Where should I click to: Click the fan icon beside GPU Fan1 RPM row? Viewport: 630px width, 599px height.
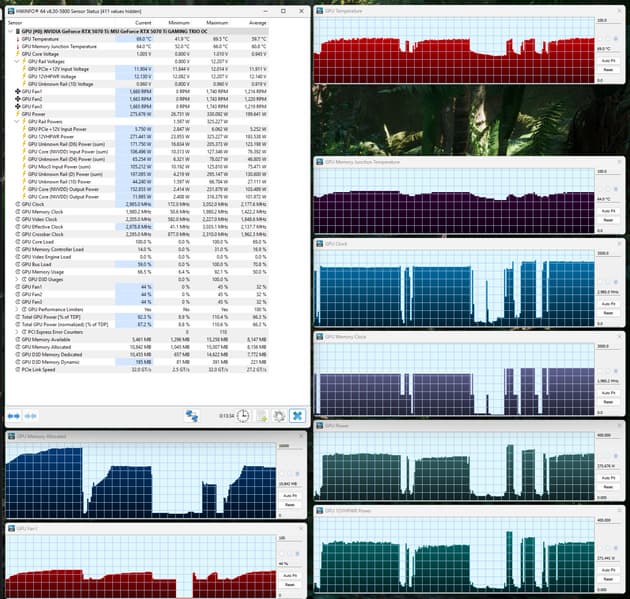[18, 92]
